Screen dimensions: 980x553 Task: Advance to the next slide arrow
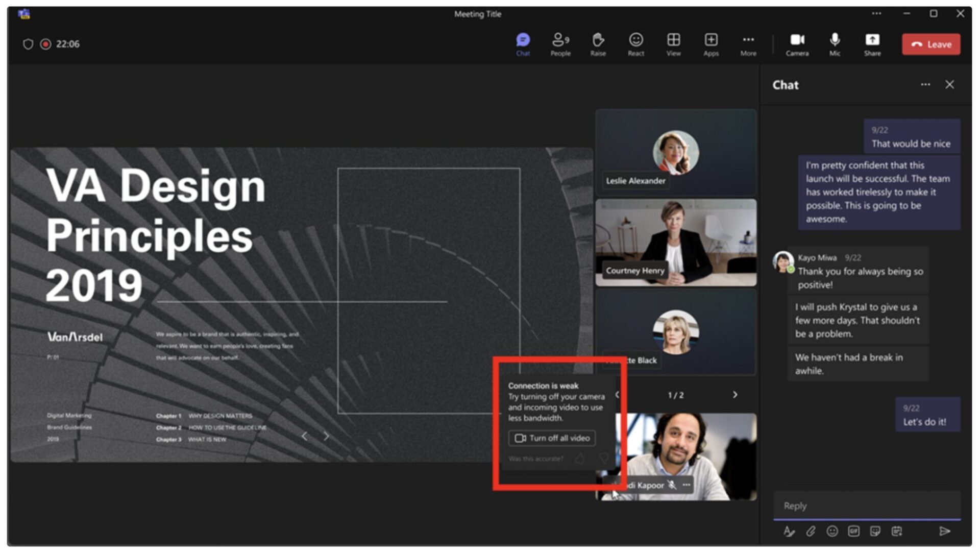pos(326,436)
